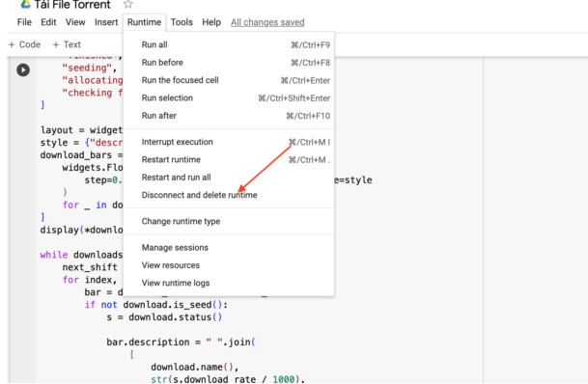Click code line bar.description
The image size is (588, 384).
pos(181,343)
